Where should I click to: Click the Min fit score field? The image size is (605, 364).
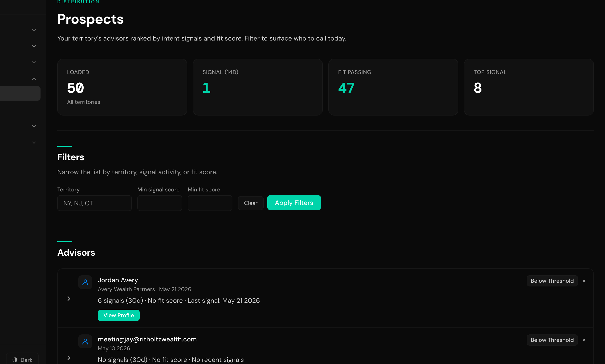[x=210, y=203]
